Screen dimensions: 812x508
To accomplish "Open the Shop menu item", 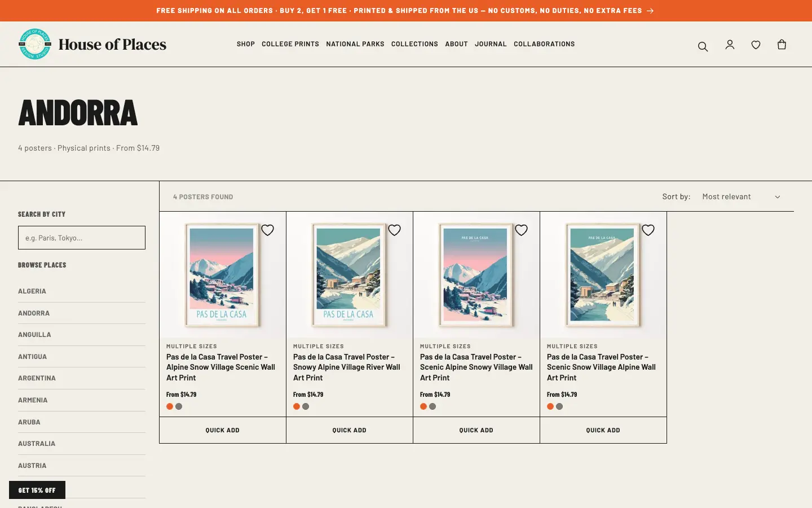I will pyautogui.click(x=246, y=44).
